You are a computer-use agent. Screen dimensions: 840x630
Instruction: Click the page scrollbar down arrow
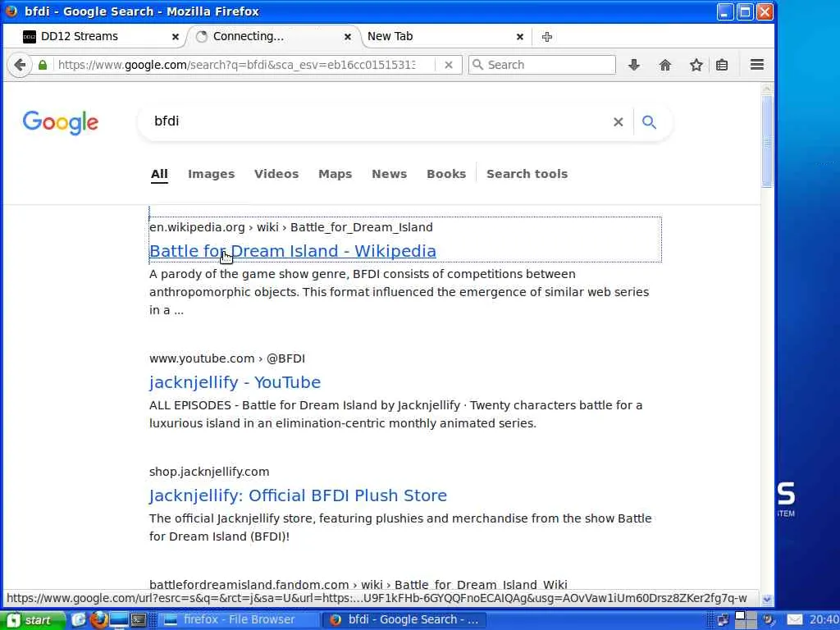[x=767, y=600]
